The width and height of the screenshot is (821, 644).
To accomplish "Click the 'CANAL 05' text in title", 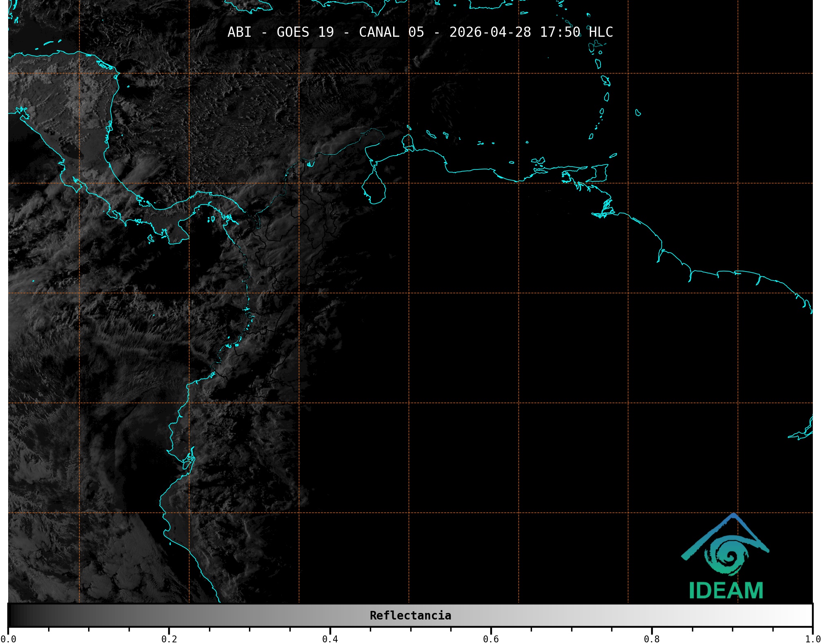I will [391, 32].
